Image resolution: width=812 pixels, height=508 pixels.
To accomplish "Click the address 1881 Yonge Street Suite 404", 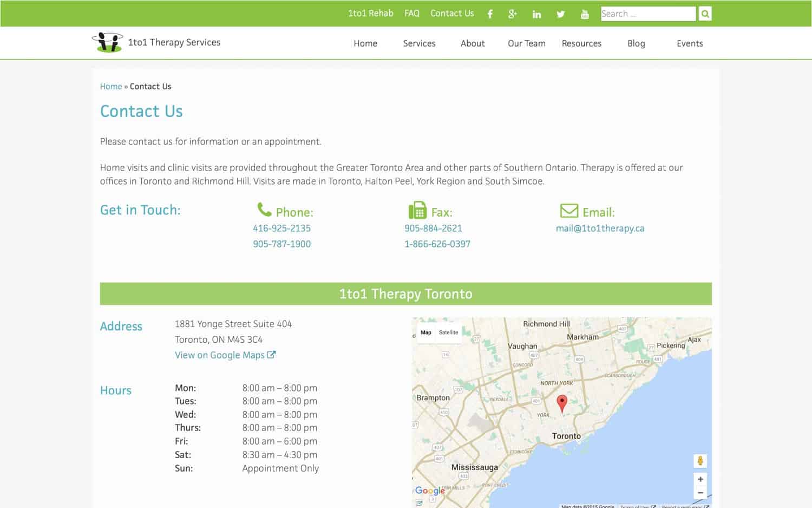I will tap(233, 324).
